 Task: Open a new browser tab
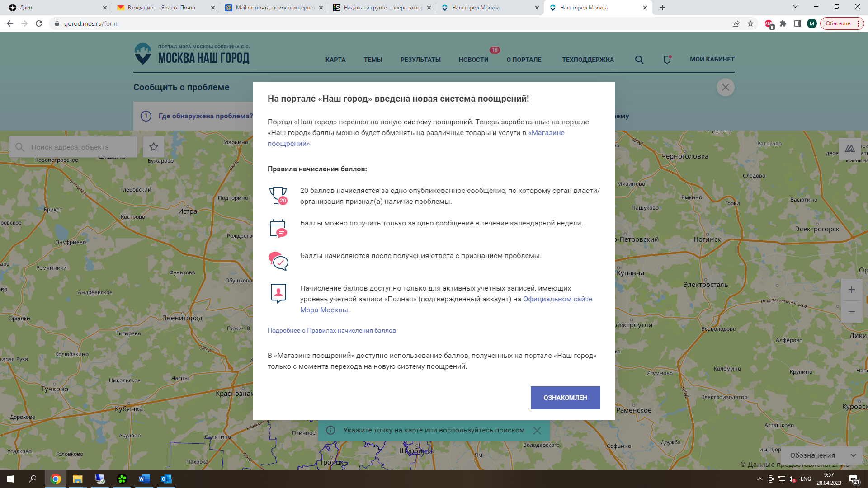pos(662,8)
